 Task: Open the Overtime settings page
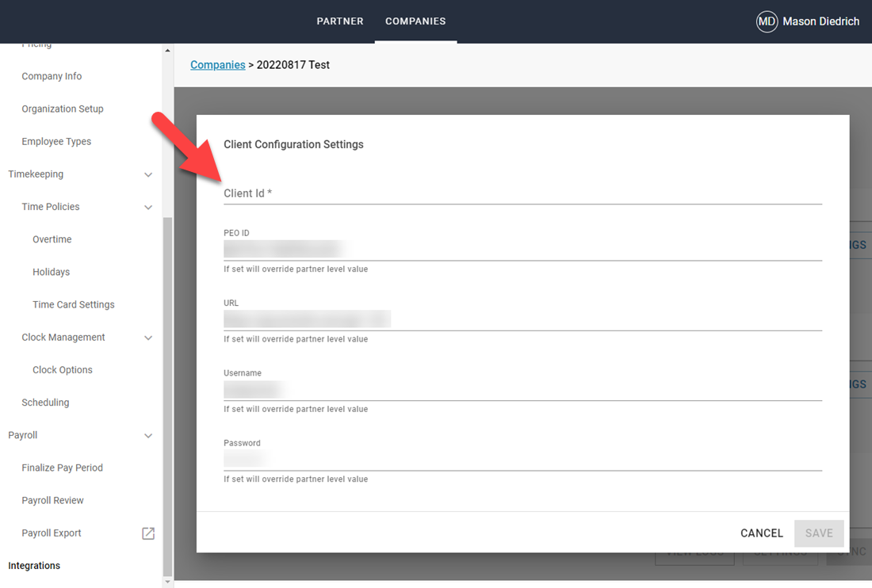coord(52,239)
